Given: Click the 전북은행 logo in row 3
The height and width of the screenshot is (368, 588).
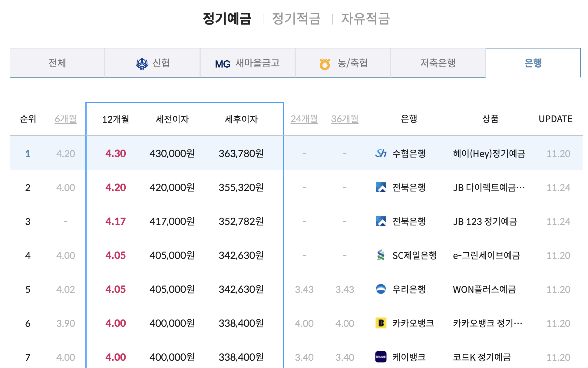Looking at the screenshot, I should (x=381, y=221).
